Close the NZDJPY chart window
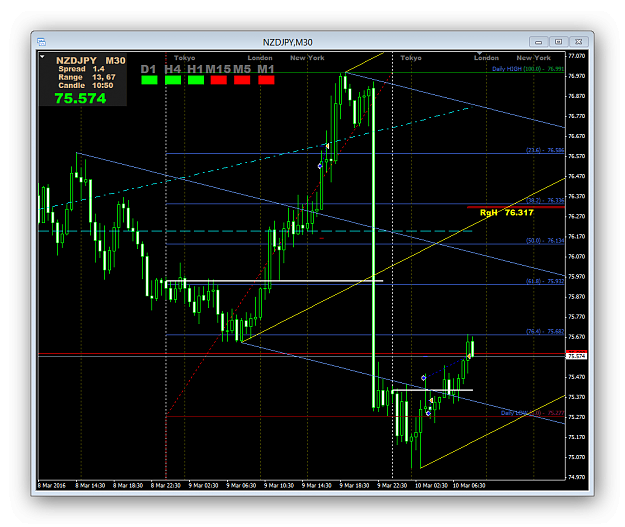This screenshot has height=527, width=625. [578, 42]
